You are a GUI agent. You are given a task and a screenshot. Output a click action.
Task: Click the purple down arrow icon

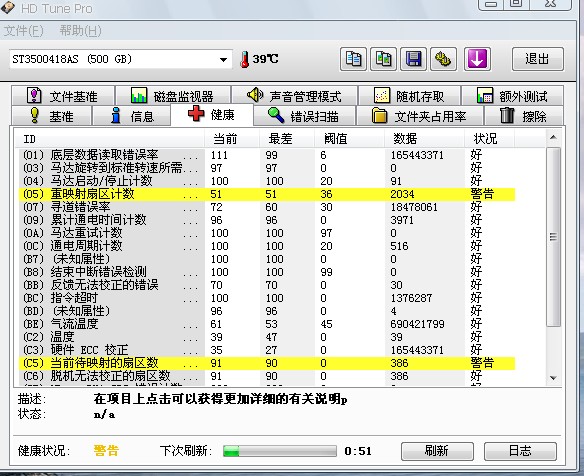(x=477, y=59)
